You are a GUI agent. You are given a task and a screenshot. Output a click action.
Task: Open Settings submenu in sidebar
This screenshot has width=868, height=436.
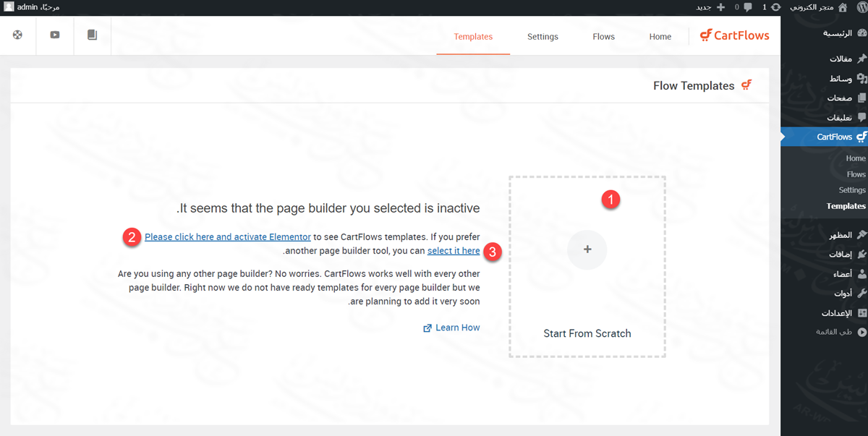[x=852, y=190]
